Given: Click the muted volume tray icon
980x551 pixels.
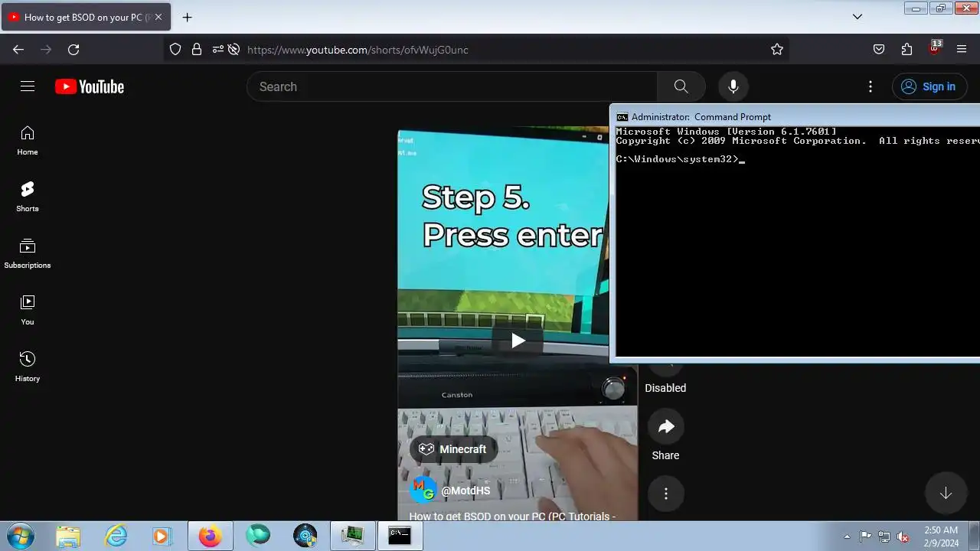Looking at the screenshot, I should click(x=903, y=536).
